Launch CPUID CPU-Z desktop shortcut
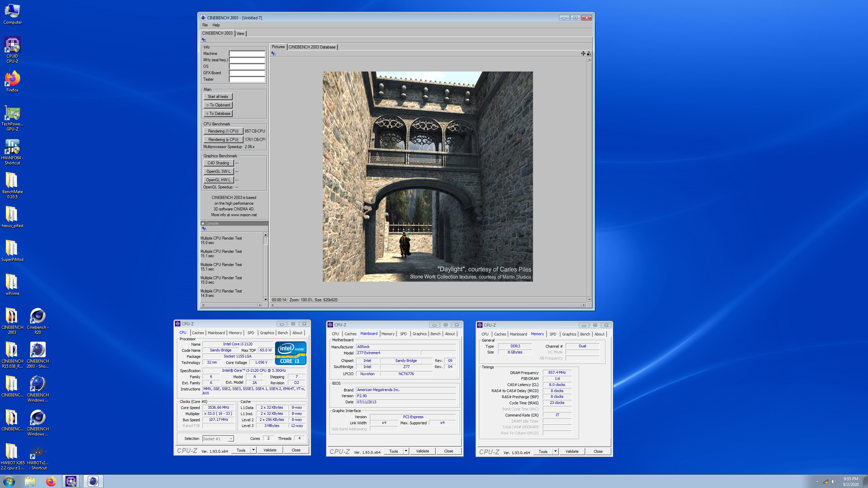Screen dimensions: 868x488 pos(13,50)
